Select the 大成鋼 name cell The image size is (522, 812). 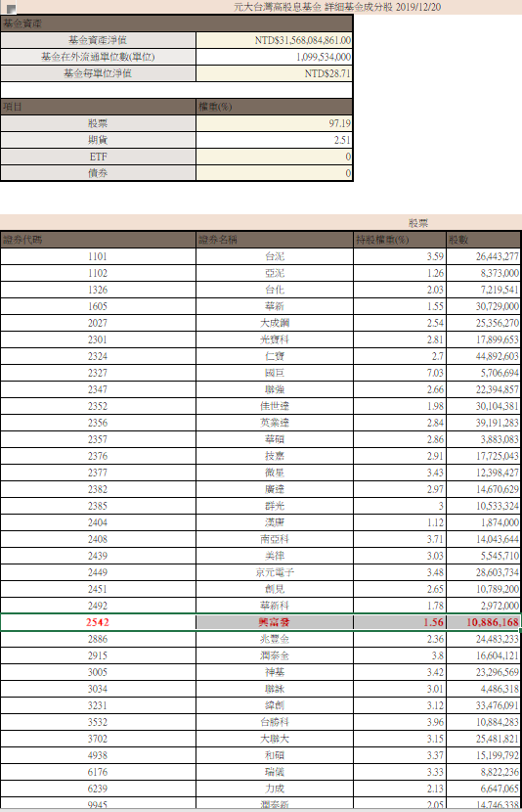[275, 323]
